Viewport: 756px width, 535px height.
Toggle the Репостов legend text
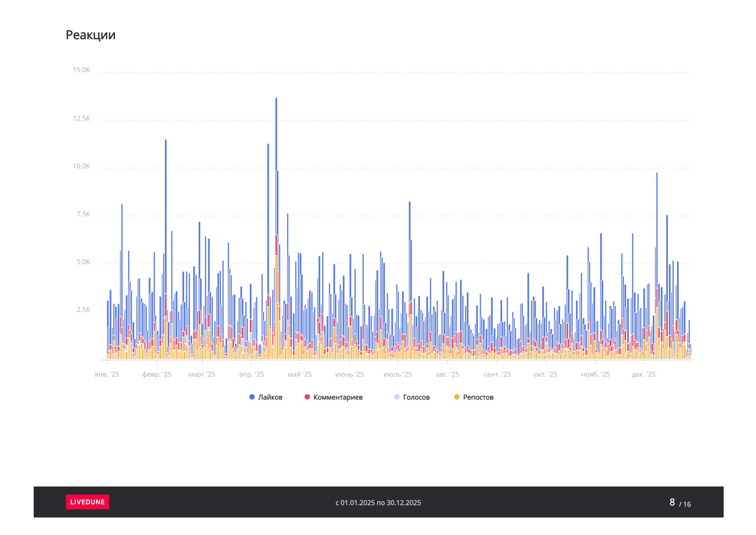point(478,397)
